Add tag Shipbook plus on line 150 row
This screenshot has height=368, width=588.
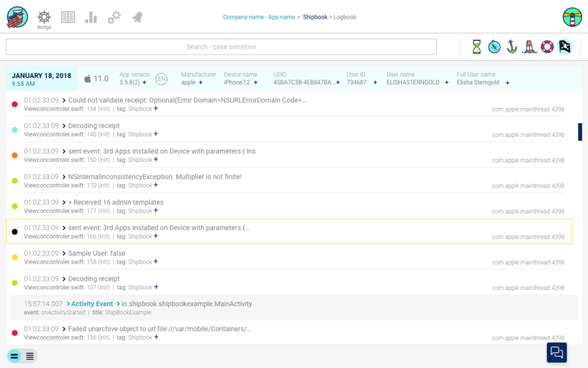pyautogui.click(x=156, y=159)
